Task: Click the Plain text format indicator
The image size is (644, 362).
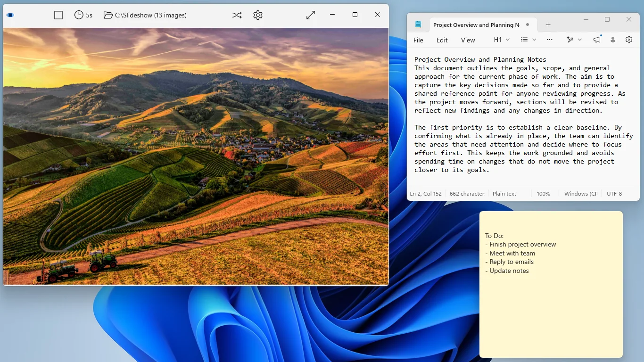Action: pos(504,194)
